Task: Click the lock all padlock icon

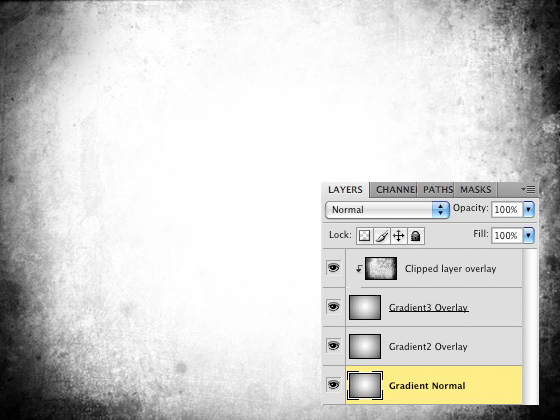Action: (415, 236)
